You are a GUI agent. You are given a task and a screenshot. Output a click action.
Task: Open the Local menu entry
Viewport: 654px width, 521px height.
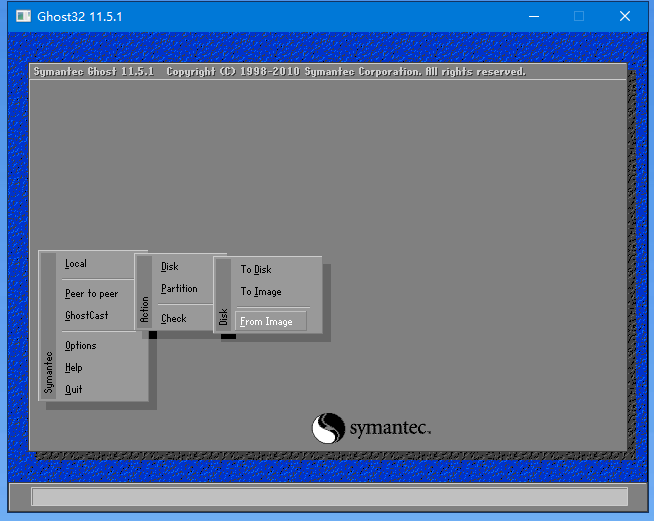pyautogui.click(x=76, y=264)
